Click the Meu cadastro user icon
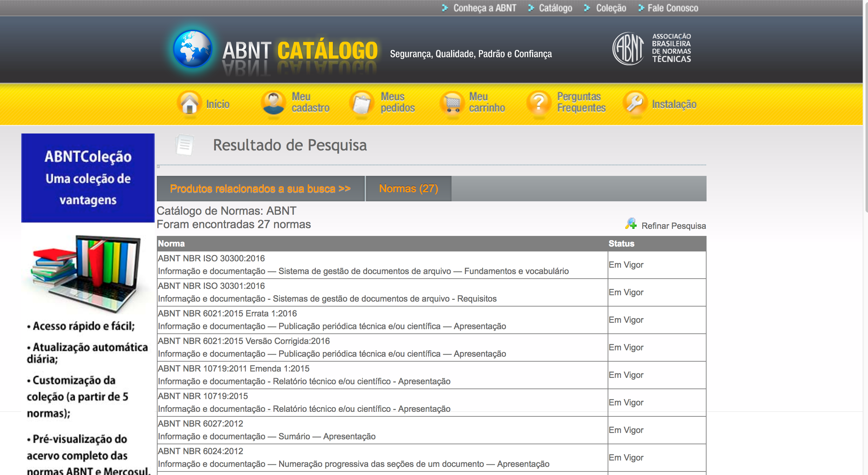The width and height of the screenshot is (868, 475). [273, 103]
